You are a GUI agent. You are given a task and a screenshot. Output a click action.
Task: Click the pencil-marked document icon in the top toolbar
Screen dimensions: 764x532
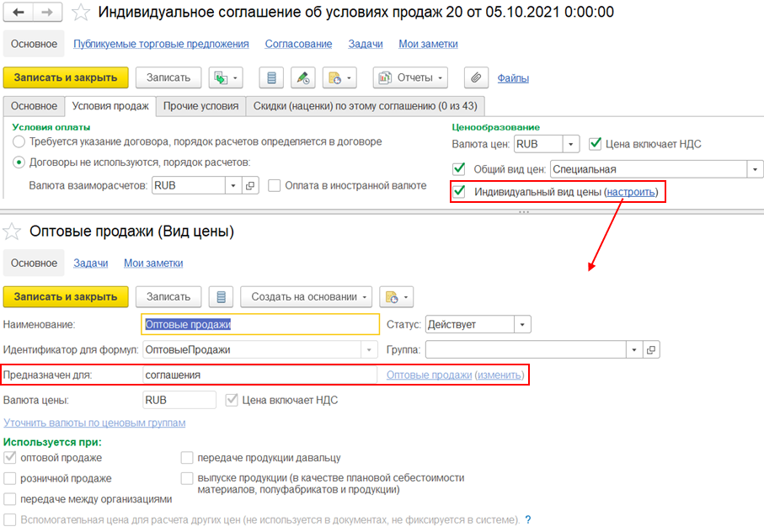303,77
